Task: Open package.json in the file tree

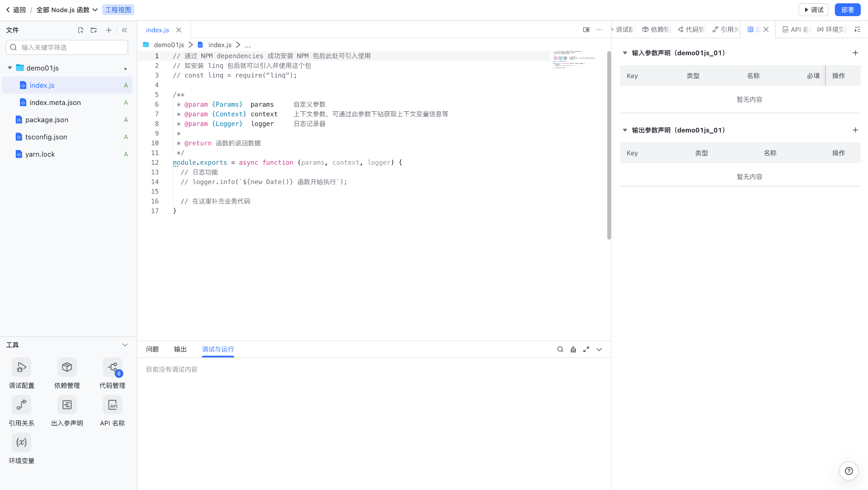Action: (x=67, y=119)
